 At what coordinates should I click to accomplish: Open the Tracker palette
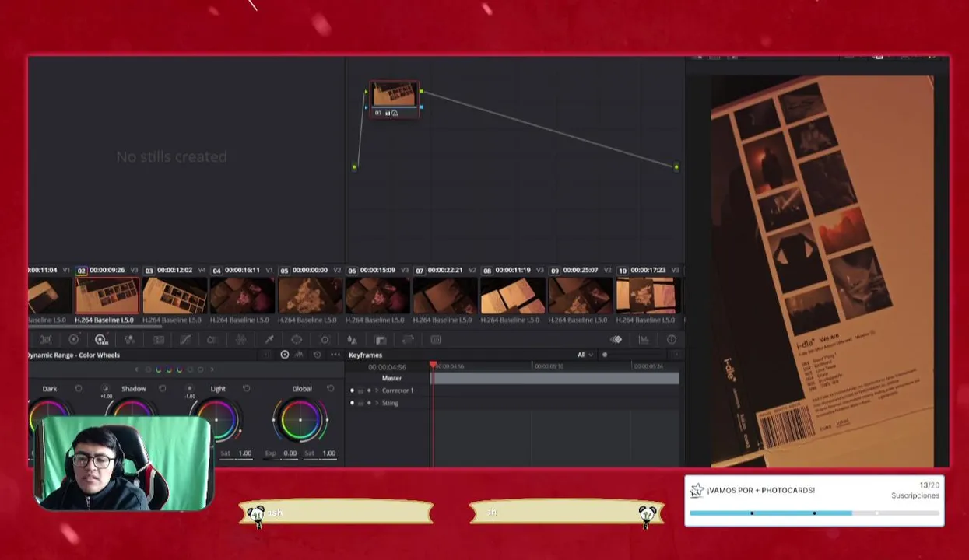tap(325, 339)
